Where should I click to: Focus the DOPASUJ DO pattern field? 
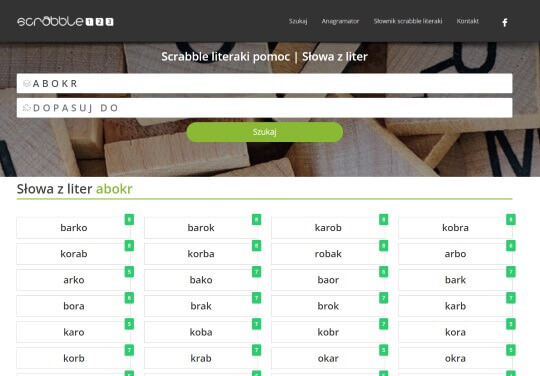point(264,108)
